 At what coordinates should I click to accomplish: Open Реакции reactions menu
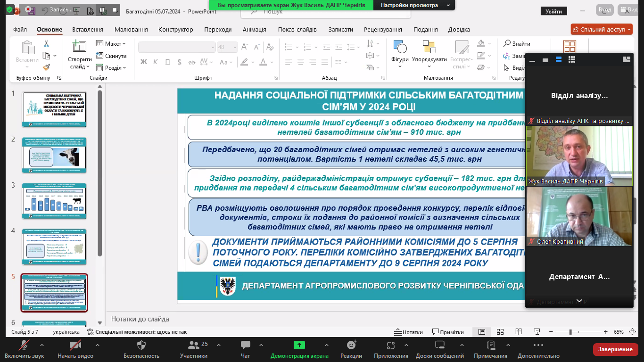tap(351, 350)
